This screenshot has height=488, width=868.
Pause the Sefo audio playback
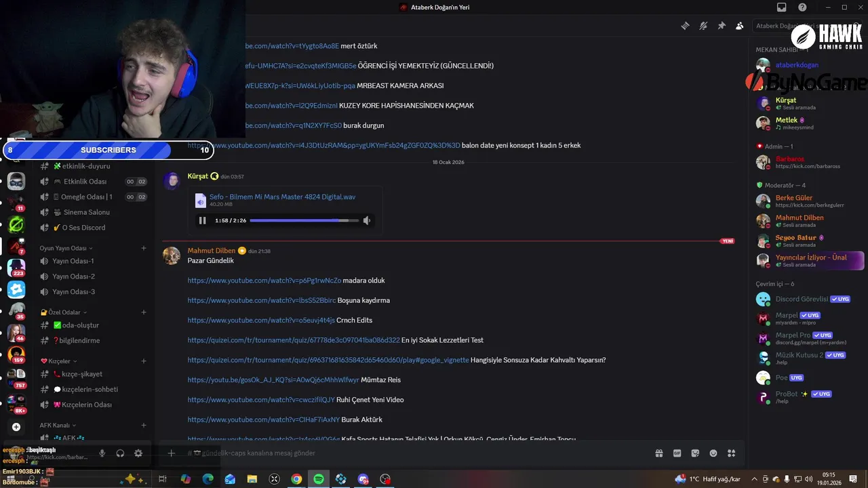(x=202, y=220)
